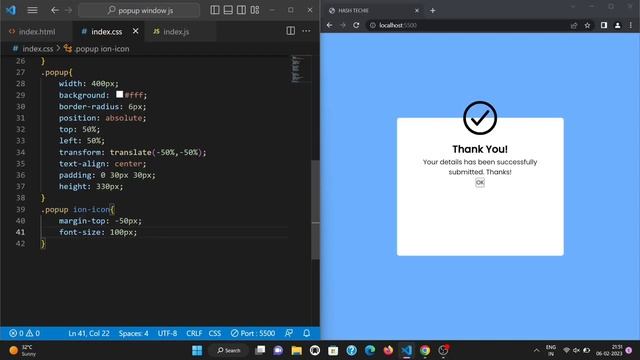
Task: Open Microsoft Store from the taskbar
Action: coord(333,350)
